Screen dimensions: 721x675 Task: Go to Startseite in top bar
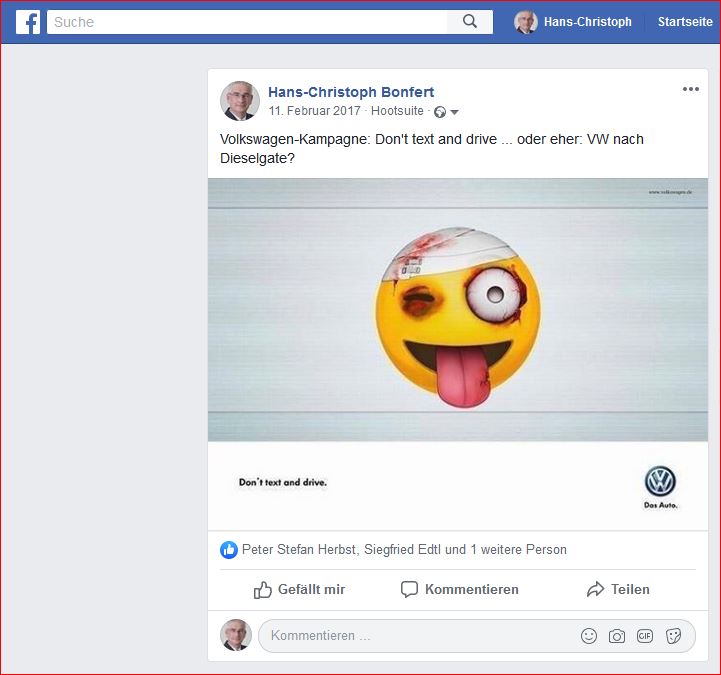[x=687, y=22]
